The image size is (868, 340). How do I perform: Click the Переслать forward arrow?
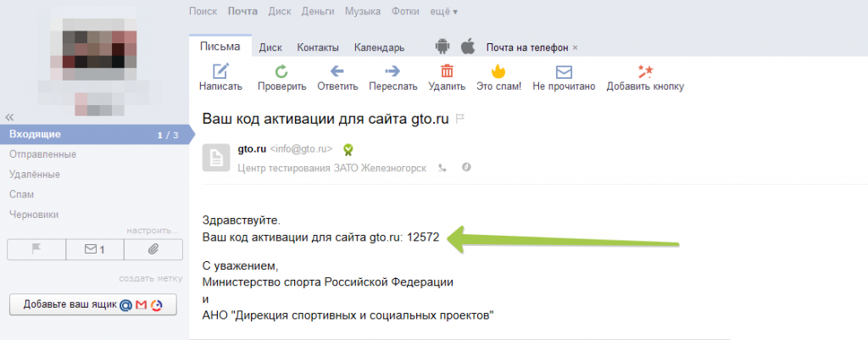[x=392, y=71]
